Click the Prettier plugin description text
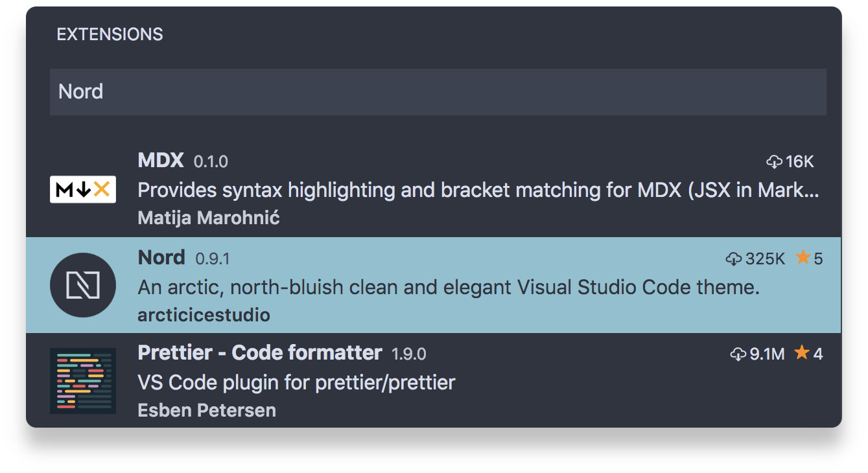Image resolution: width=868 pixels, height=473 pixels. point(296,382)
